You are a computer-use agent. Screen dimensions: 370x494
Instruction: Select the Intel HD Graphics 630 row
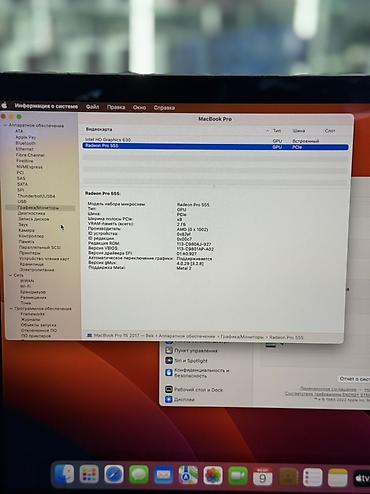215,140
